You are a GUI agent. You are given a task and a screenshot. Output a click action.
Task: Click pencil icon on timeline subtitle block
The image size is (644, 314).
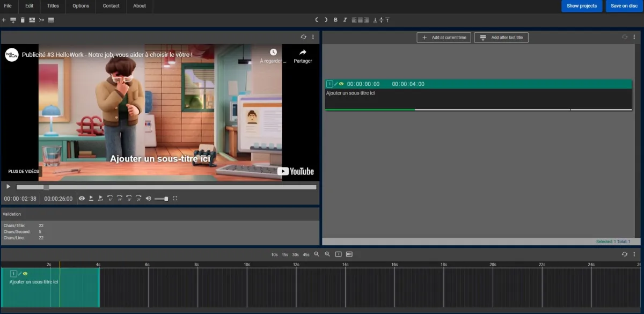(20, 274)
